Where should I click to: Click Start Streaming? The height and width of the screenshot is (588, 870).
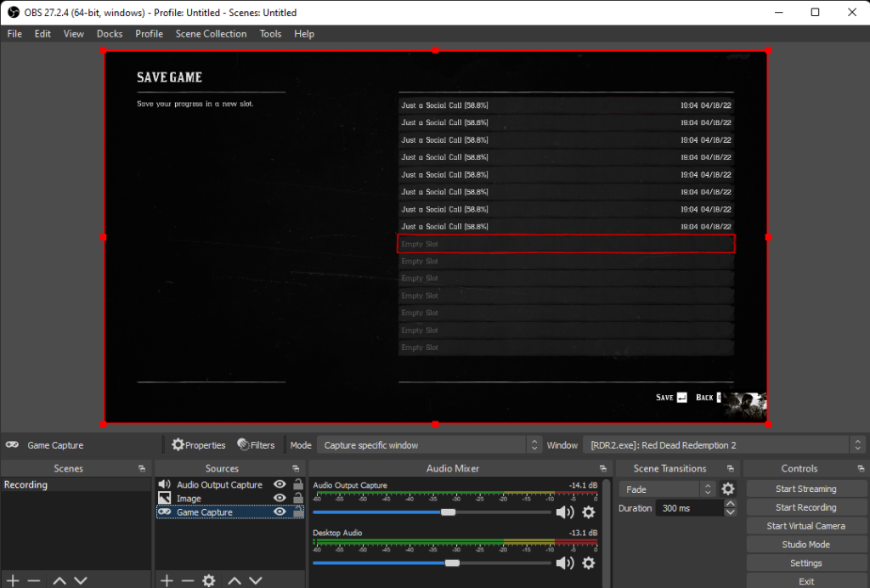tap(805, 489)
